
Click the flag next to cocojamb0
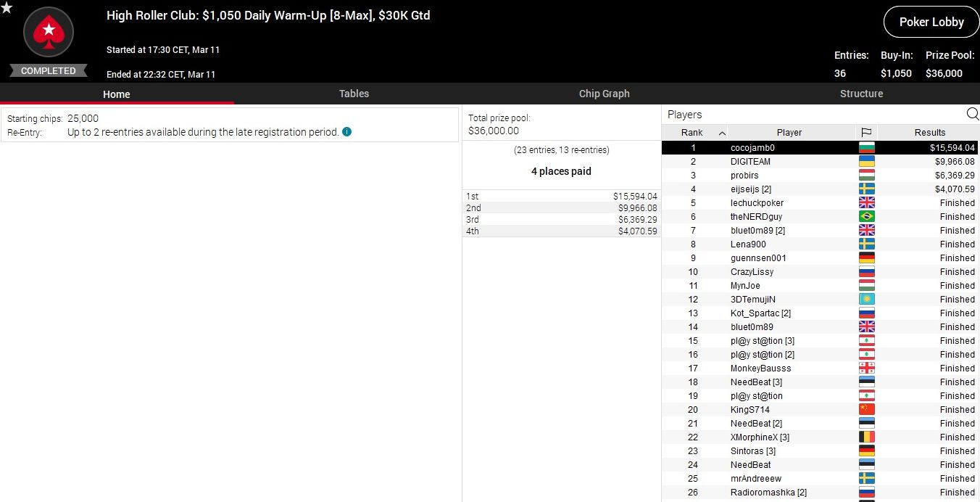point(866,148)
